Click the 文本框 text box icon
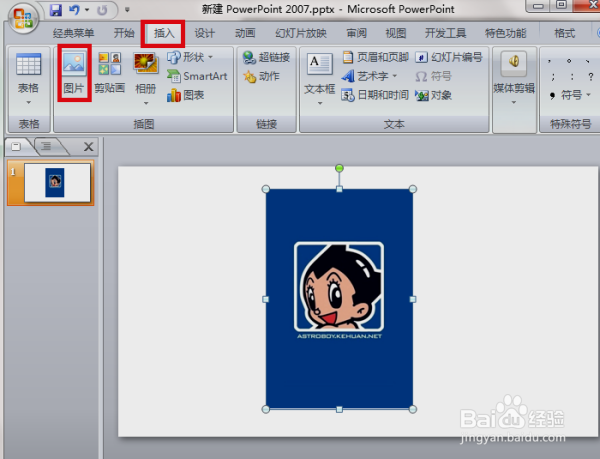This screenshot has width=600, height=459. tap(320, 64)
